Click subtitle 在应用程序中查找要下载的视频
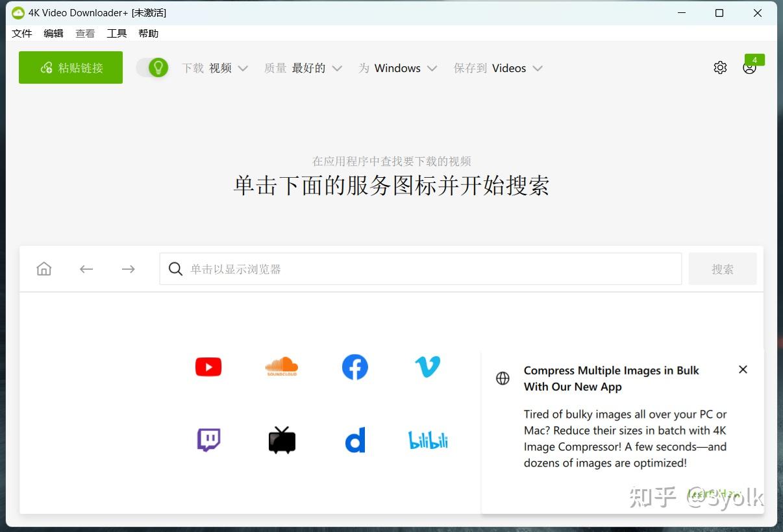This screenshot has width=783, height=532. [391, 161]
